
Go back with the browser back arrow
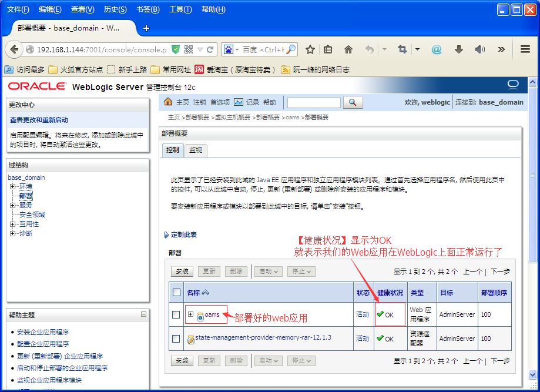(x=14, y=49)
